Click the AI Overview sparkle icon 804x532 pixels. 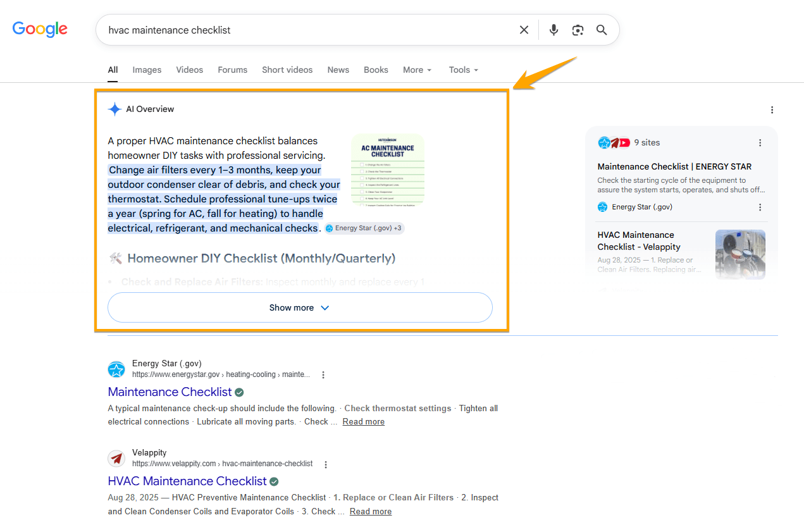coord(114,109)
